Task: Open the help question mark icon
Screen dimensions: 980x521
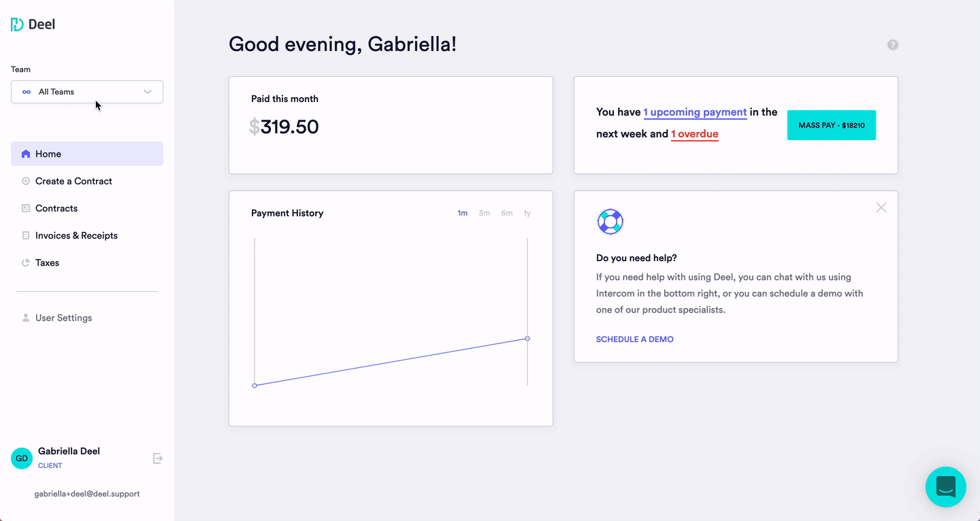Action: pyautogui.click(x=893, y=45)
